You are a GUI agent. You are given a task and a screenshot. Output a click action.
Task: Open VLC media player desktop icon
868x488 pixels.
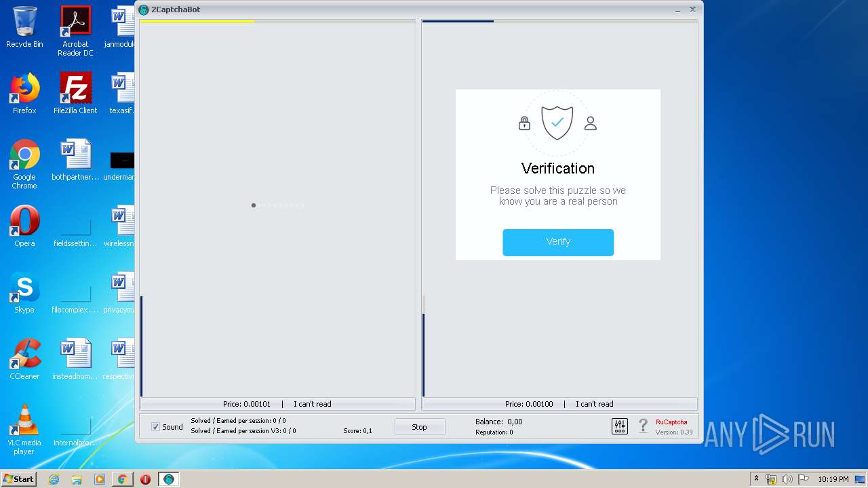pyautogui.click(x=24, y=430)
